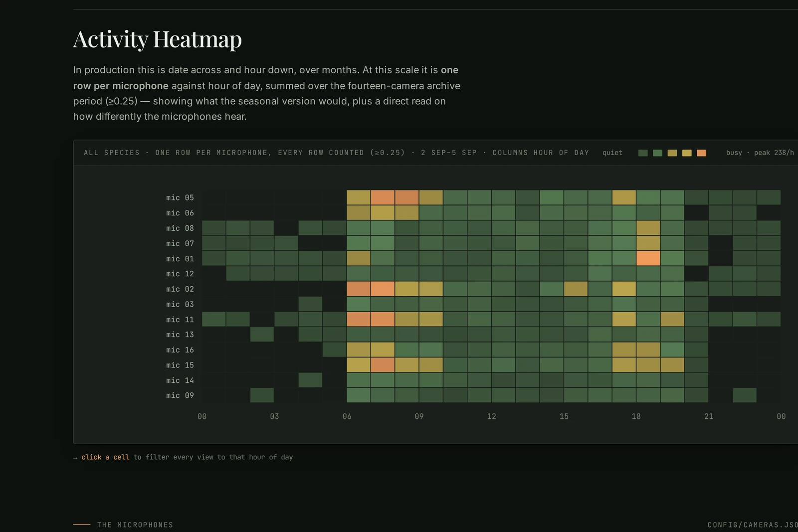Click mic 09 cell at hour 02

tap(262, 395)
